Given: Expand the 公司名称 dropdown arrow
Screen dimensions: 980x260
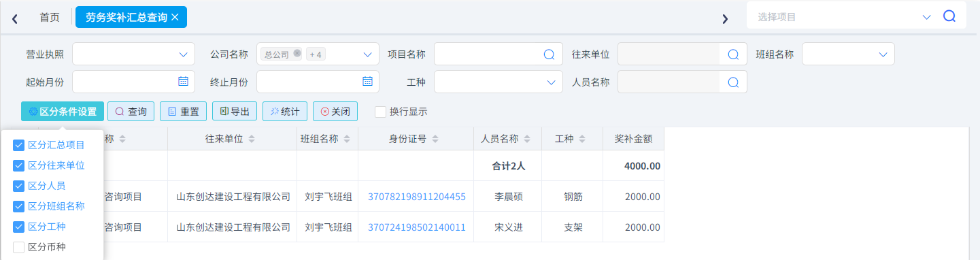Looking at the screenshot, I should [367, 54].
